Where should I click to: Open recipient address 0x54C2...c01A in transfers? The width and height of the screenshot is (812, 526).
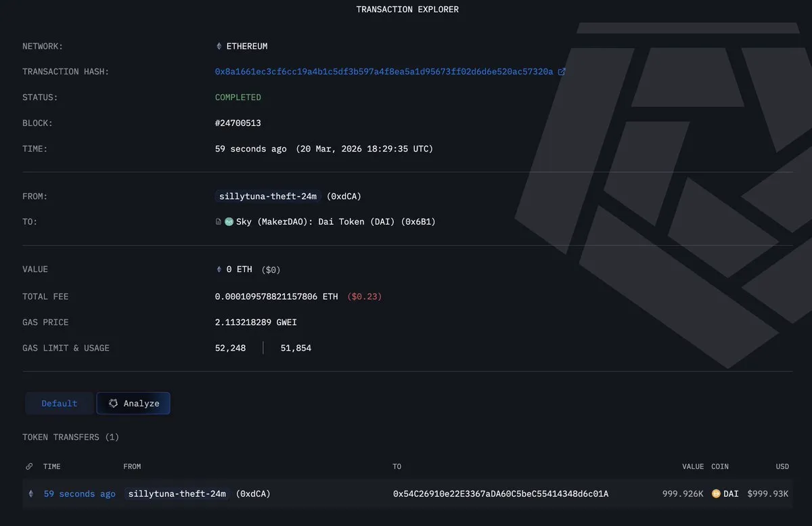(500, 494)
